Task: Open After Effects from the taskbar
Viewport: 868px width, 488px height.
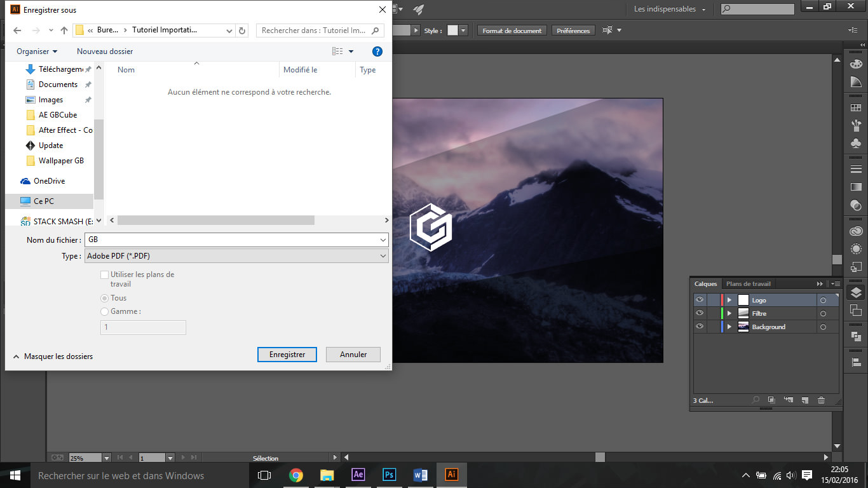Action: [358, 475]
